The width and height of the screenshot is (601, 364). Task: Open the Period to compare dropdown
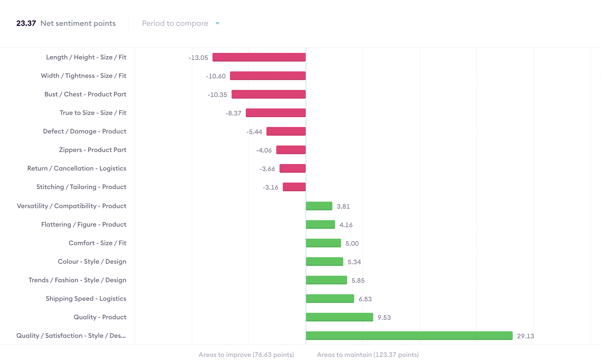click(x=175, y=23)
